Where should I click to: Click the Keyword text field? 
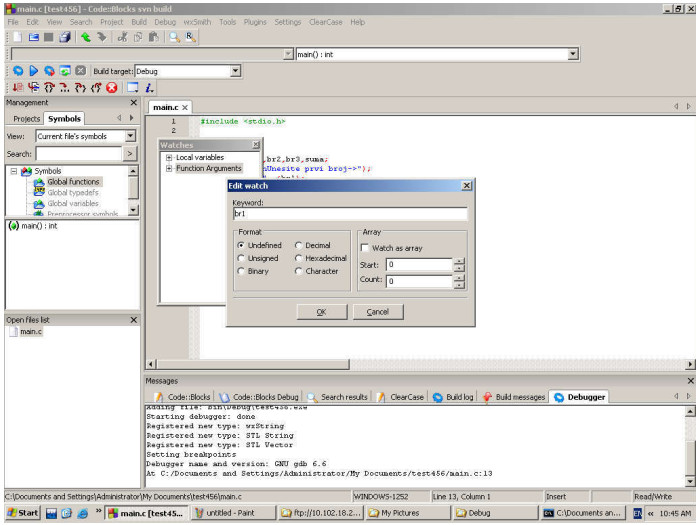click(349, 214)
